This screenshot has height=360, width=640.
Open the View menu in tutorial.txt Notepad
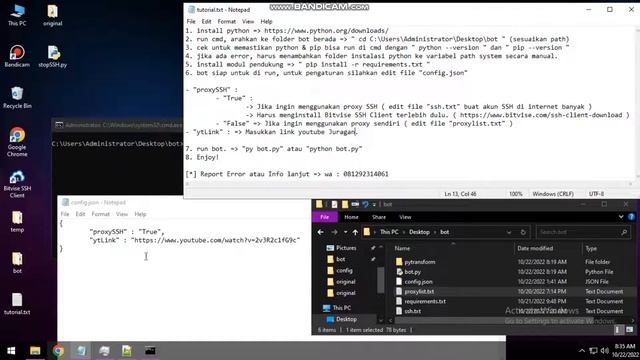coord(248,21)
